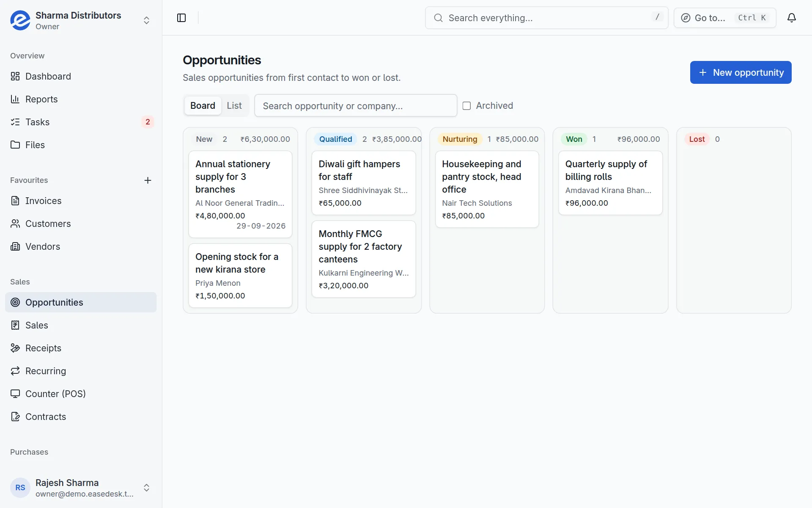This screenshot has width=812, height=508.
Task: Expand the Sharma Distributors company switcher
Action: click(x=146, y=20)
